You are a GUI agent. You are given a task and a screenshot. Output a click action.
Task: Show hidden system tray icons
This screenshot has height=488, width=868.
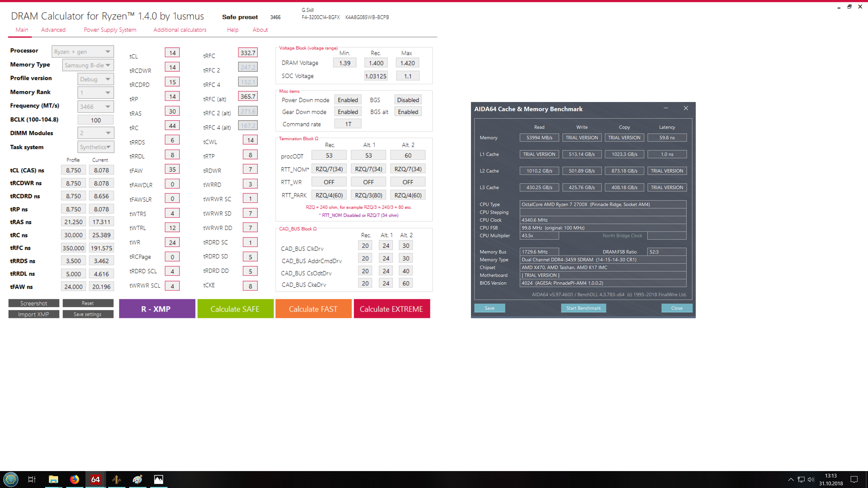coord(791,479)
